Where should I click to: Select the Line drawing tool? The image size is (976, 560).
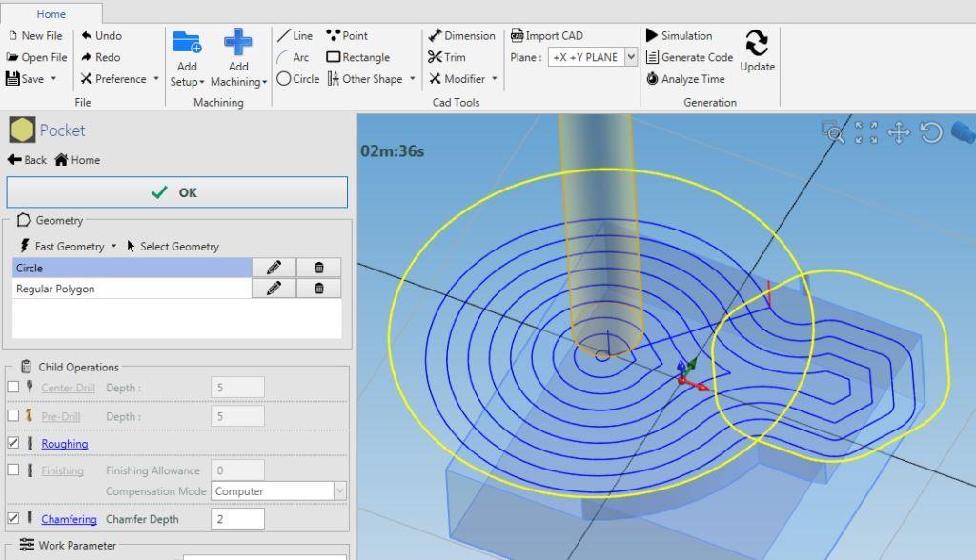coord(295,36)
